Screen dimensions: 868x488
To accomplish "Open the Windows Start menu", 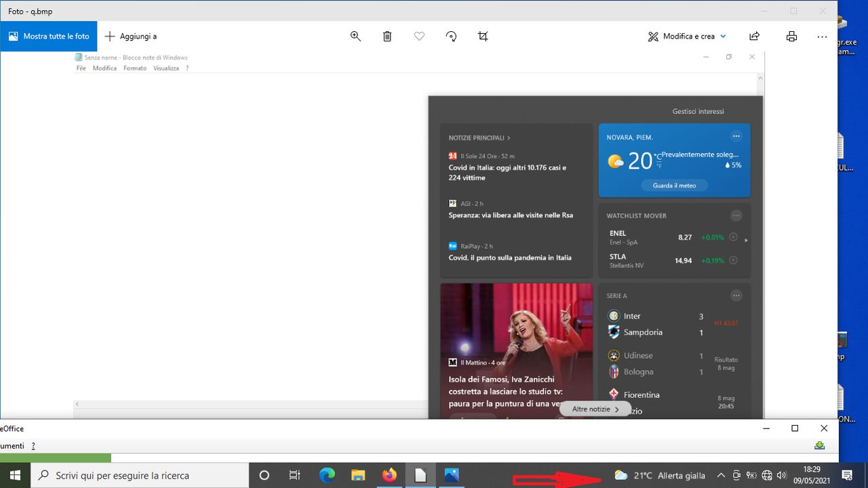I will pos(15,475).
